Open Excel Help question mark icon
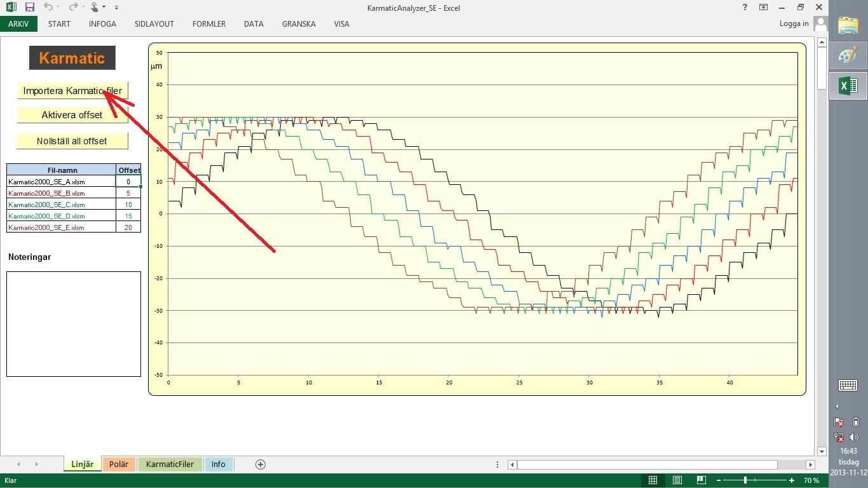 coord(745,7)
